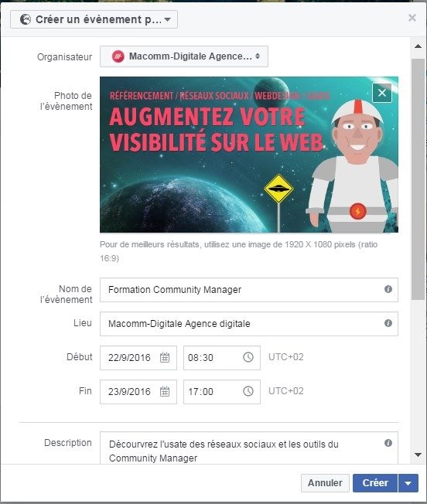Click the Formation Community Manager name field
The width and height of the screenshot is (427, 504).
(x=249, y=290)
